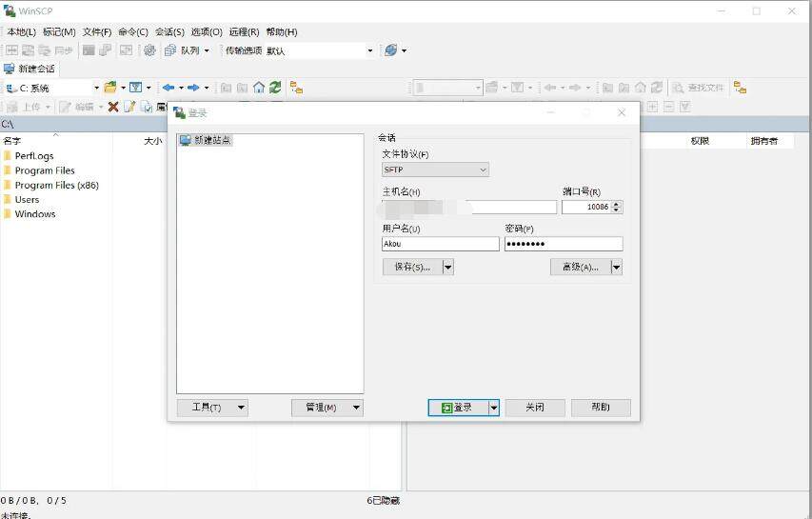
Task: Expand the advanced (高级) button dropdown arrow
Action: tap(616, 267)
